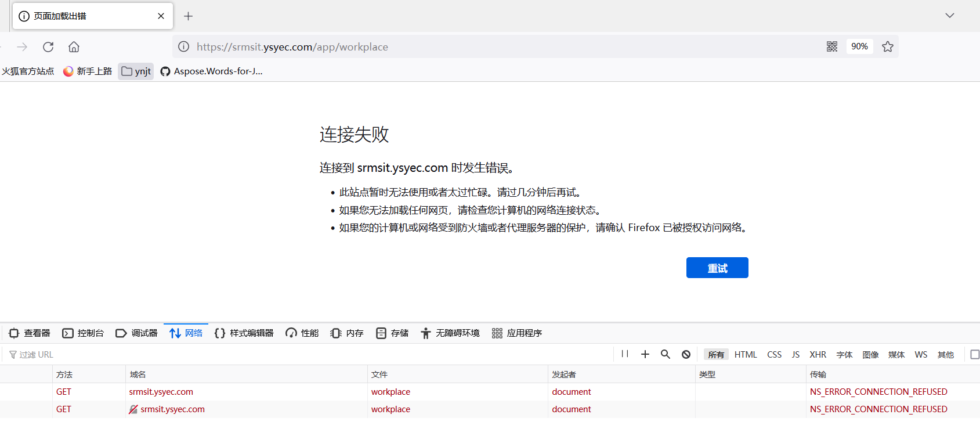Image resolution: width=980 pixels, height=436 pixels.
Task: Tick the checkbox after the 其他 filter
Action: coord(975,354)
